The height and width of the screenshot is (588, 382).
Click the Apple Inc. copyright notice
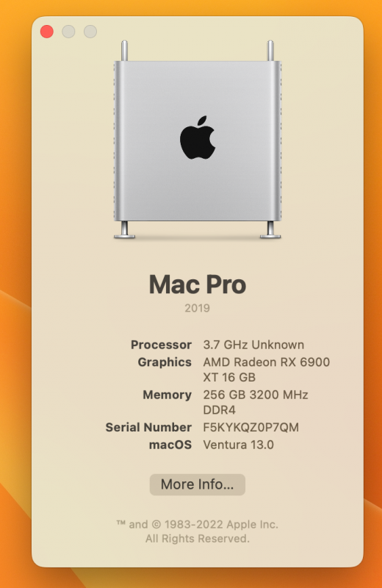197,531
